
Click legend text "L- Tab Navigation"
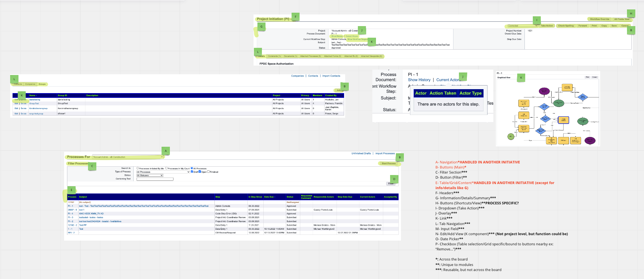click(452, 224)
